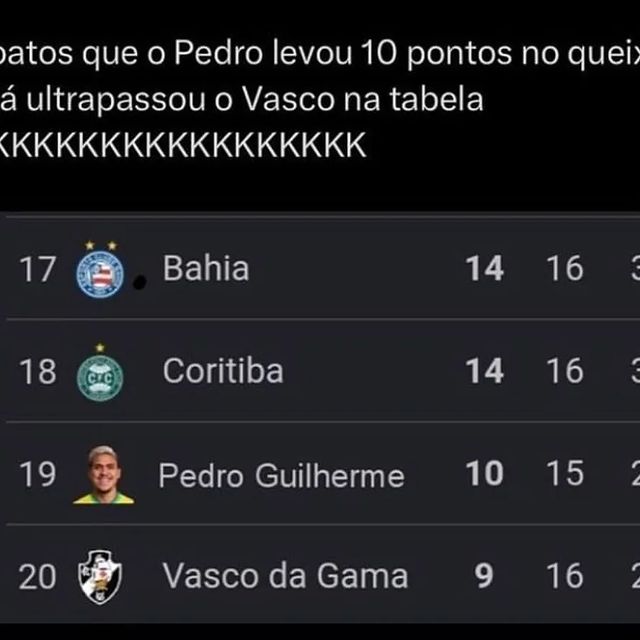Click Bahia's 14 points value

pos(484,268)
